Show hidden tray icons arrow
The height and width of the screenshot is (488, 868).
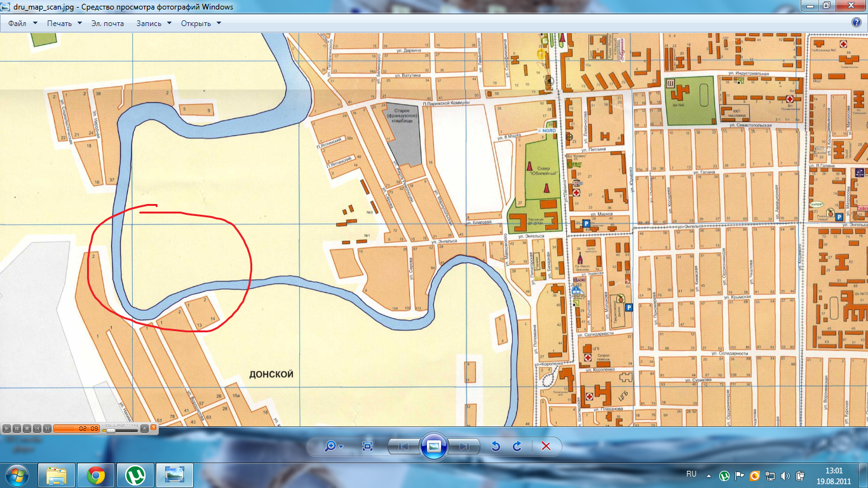(709, 475)
